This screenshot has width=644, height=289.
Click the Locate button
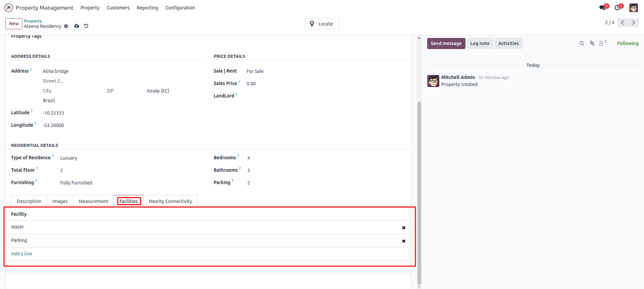click(322, 24)
